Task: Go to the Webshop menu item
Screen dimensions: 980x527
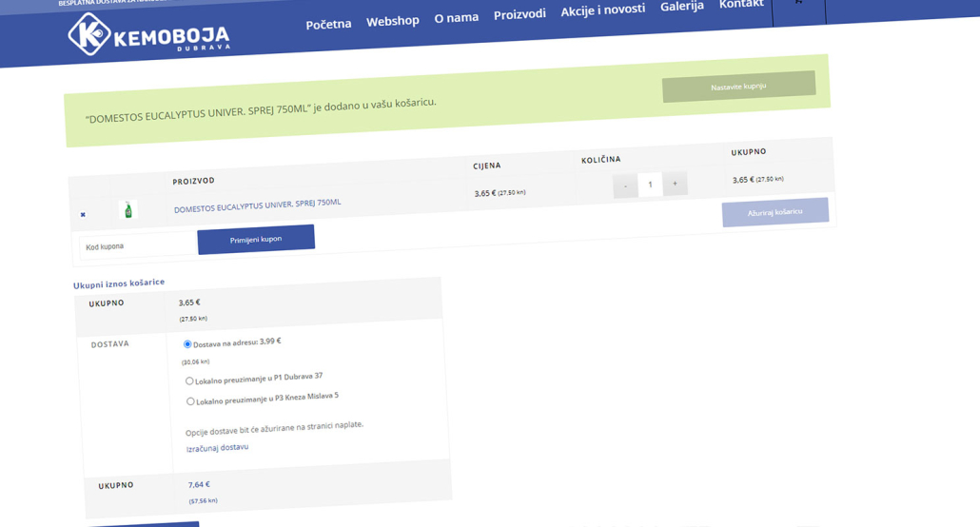Action: [392, 21]
